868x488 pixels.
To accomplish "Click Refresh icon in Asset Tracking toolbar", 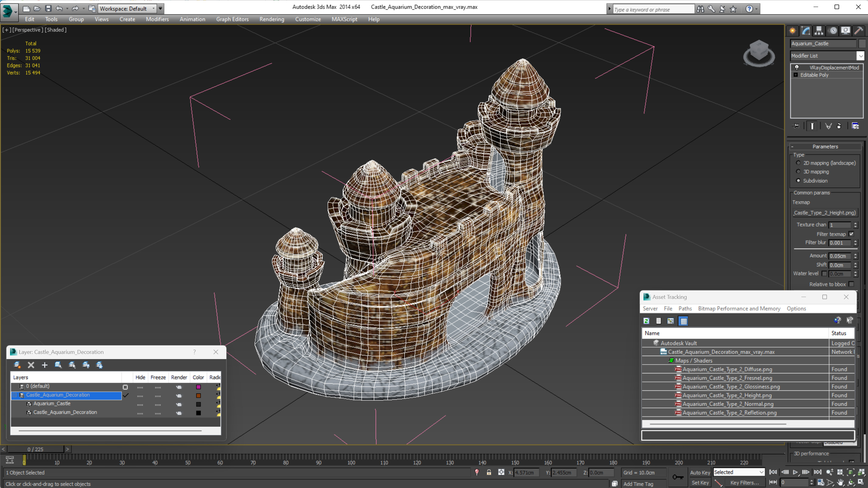I will click(x=646, y=321).
